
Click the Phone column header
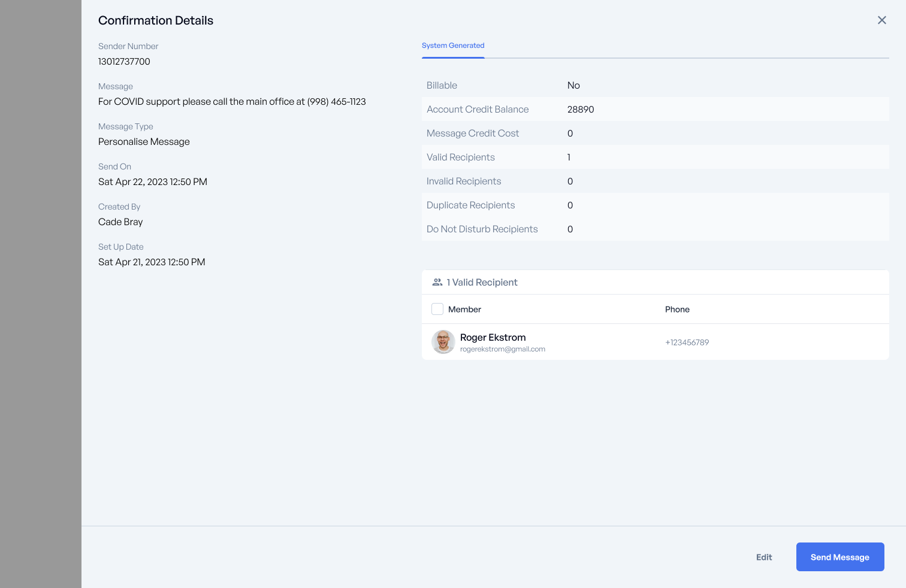[677, 309]
